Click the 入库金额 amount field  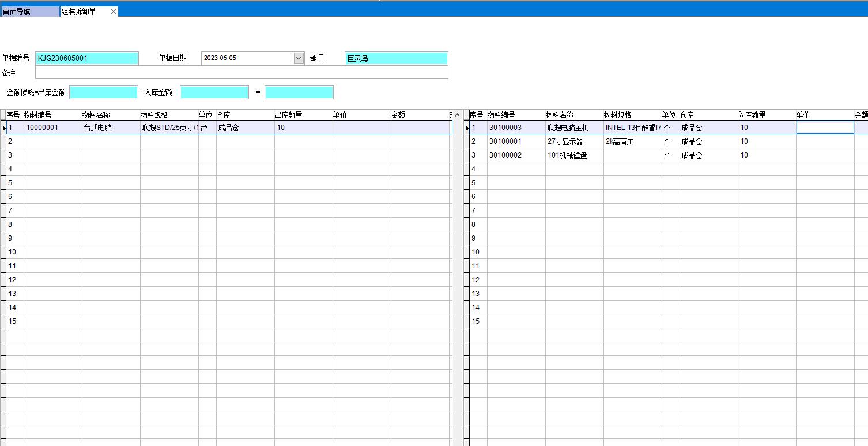pyautogui.click(x=214, y=92)
